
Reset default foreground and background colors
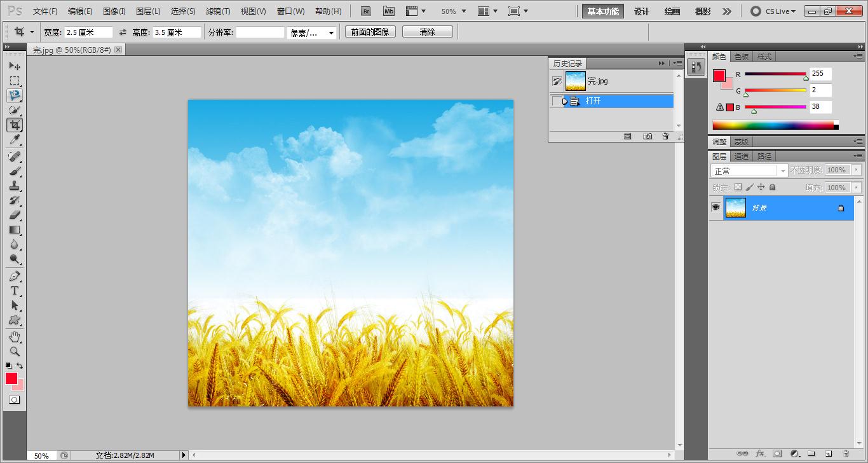click(9, 366)
